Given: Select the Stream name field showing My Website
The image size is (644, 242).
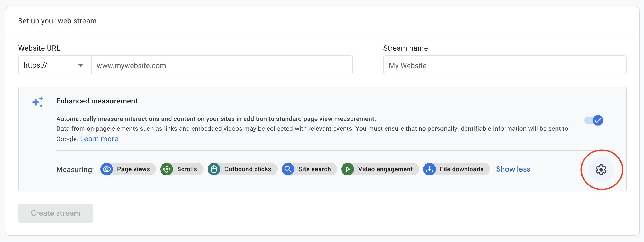Looking at the screenshot, I should pyautogui.click(x=505, y=65).
